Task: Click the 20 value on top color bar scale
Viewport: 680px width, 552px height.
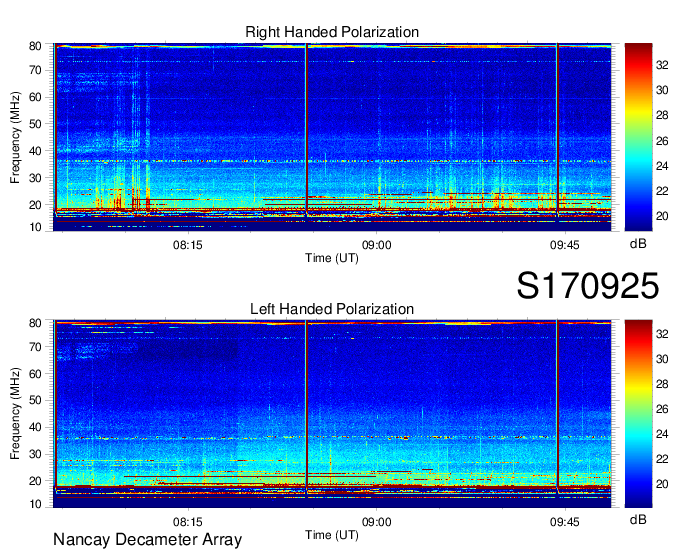Action: [x=662, y=216]
